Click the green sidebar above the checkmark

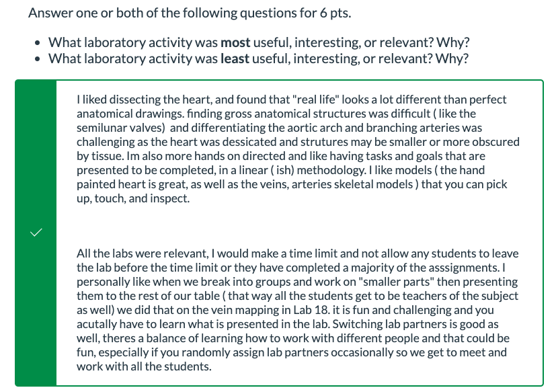(36, 153)
